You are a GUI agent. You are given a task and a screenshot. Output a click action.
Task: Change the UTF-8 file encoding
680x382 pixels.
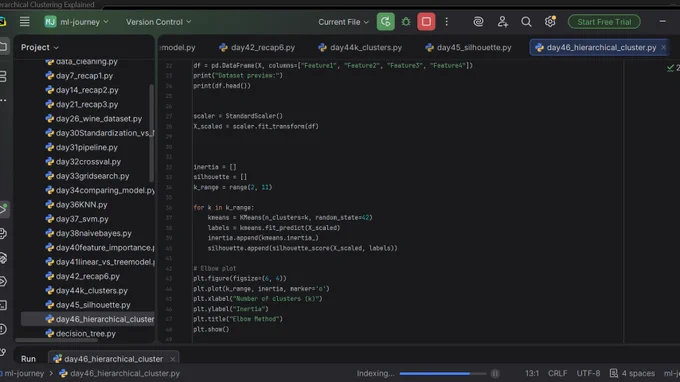pyautogui.click(x=588, y=373)
